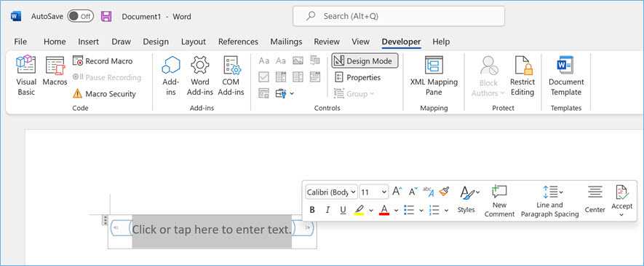The width and height of the screenshot is (644, 266).
Task: Decrease font size in mini toolbar
Action: coord(413,191)
